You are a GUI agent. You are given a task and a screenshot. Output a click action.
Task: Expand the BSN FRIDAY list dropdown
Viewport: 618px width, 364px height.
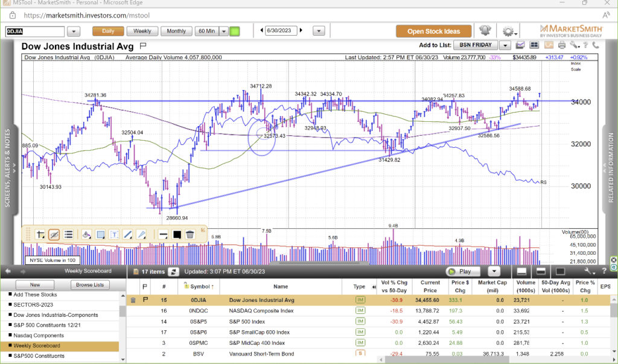point(505,45)
